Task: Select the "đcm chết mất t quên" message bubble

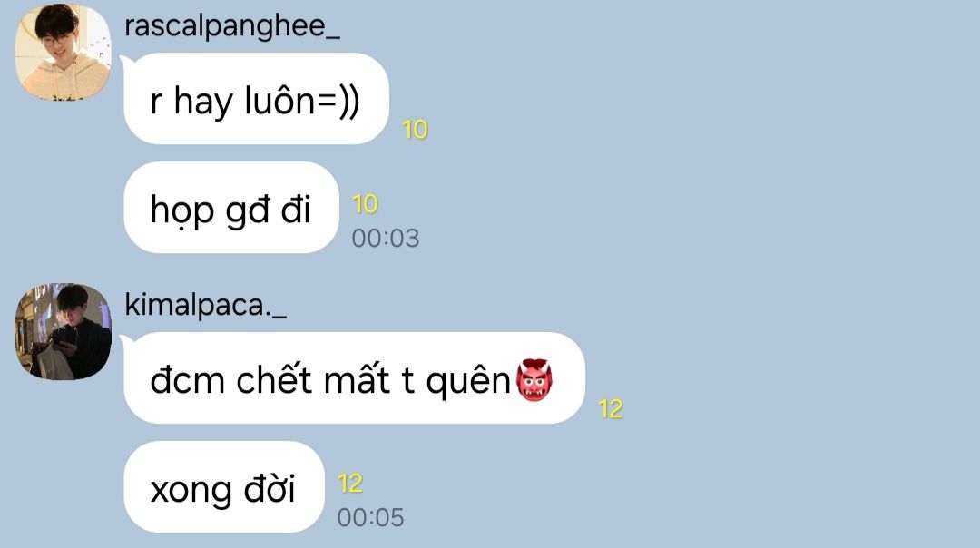Action: [x=355, y=378]
